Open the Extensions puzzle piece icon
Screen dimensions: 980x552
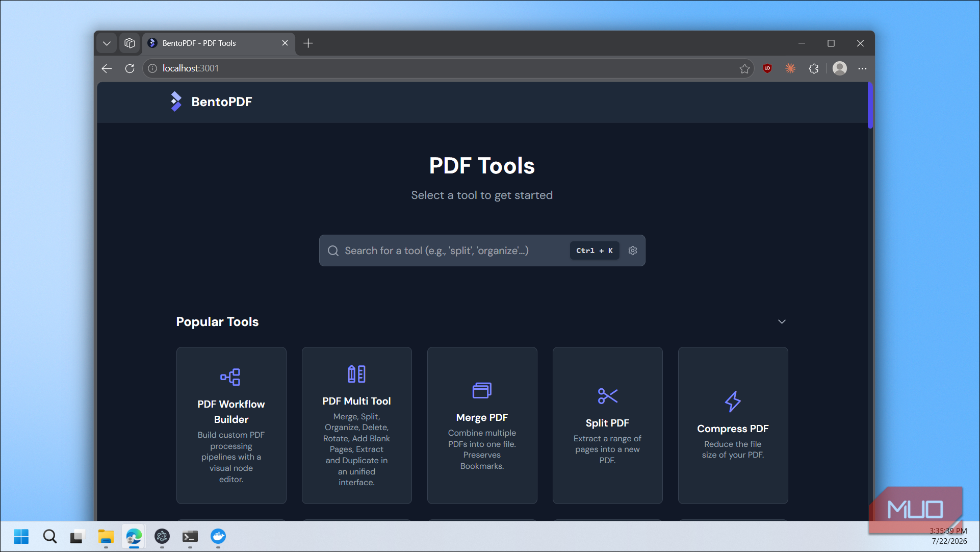click(x=814, y=68)
